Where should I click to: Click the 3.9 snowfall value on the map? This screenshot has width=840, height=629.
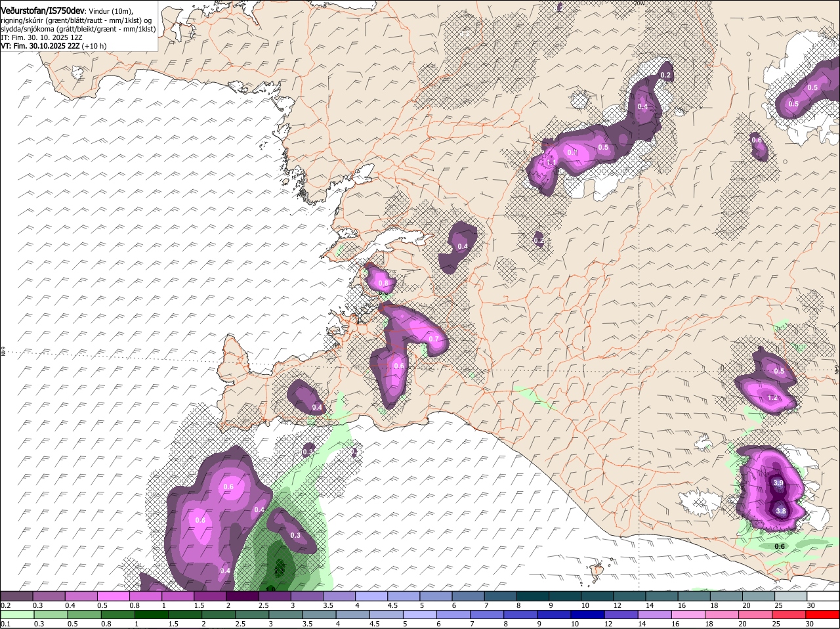pos(778,483)
